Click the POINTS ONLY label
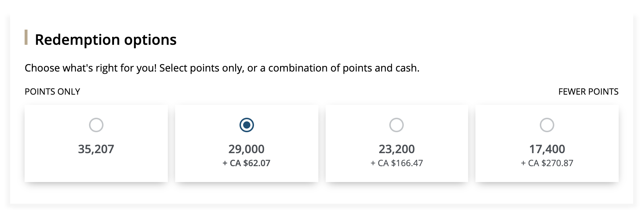Image resolution: width=644 pixels, height=216 pixels. pos(52,92)
